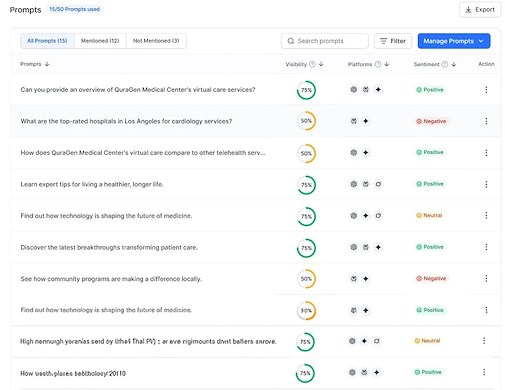505x390 pixels.
Task: Click the sparkle platform icon in the 'How uasth-places' row
Action: (376, 372)
